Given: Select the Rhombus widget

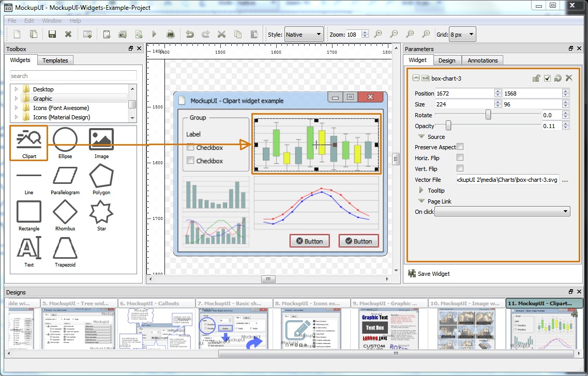Looking at the screenshot, I should pyautogui.click(x=65, y=216).
